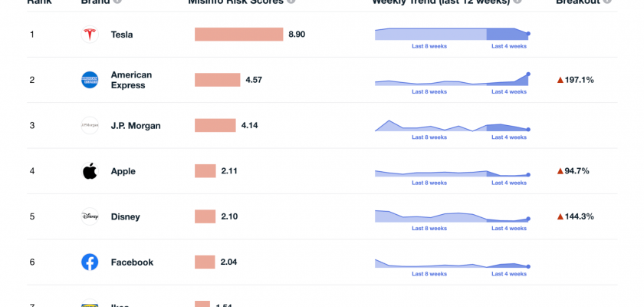Click the Apple logo icon

(x=90, y=171)
